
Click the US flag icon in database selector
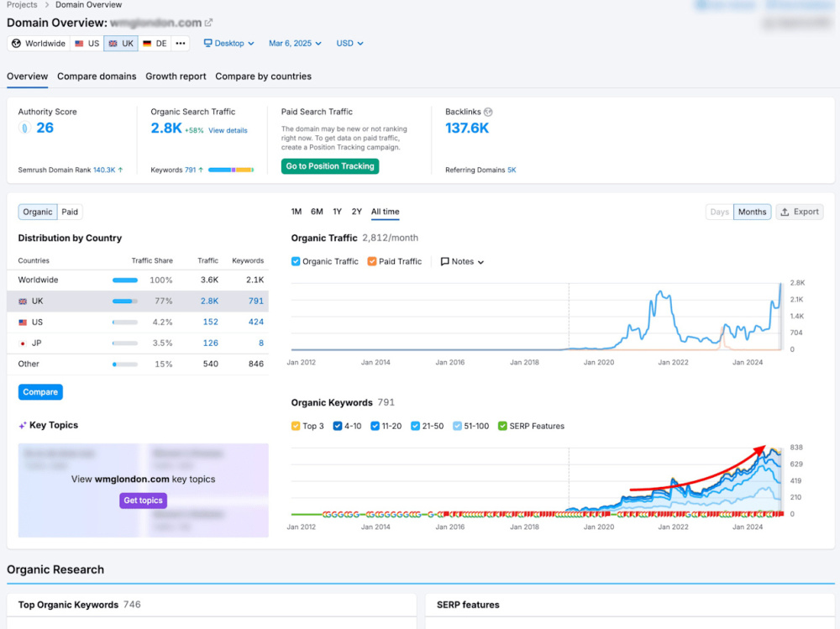(x=79, y=44)
